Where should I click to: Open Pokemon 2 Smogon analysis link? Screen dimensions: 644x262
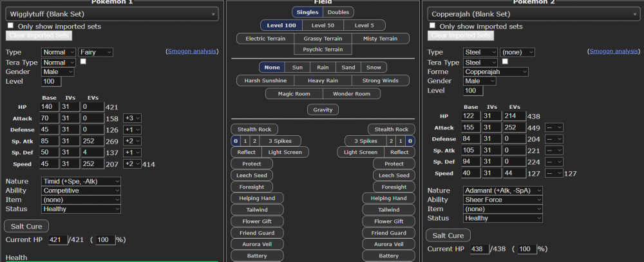pos(614,51)
